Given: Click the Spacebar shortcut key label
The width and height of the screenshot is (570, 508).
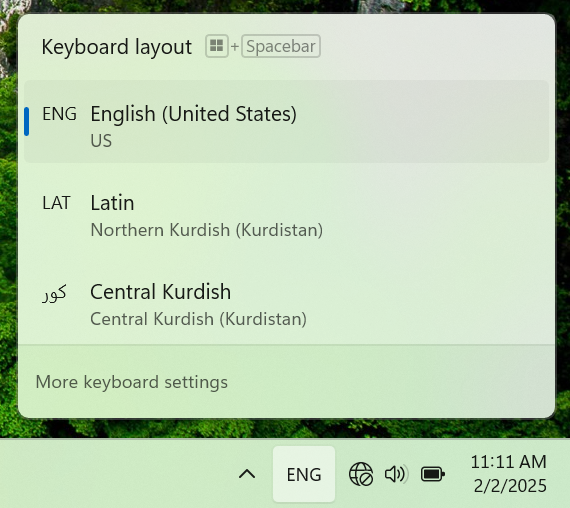Looking at the screenshot, I should pyautogui.click(x=281, y=46).
